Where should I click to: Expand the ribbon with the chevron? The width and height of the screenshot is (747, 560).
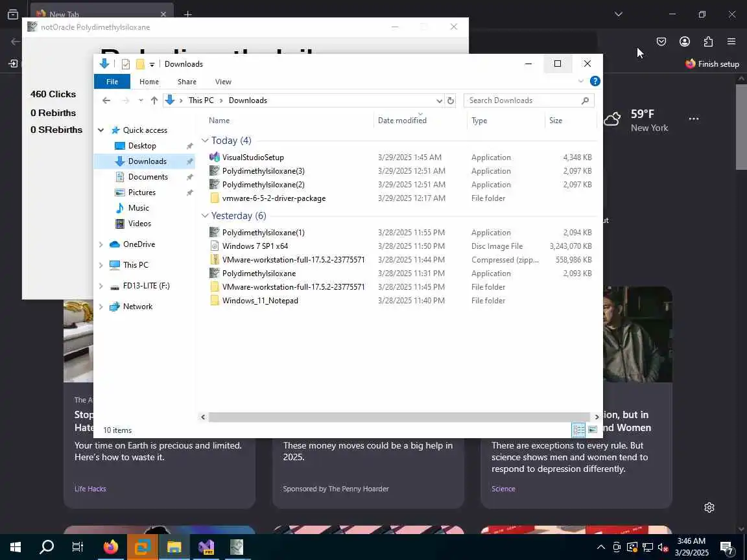581,81
